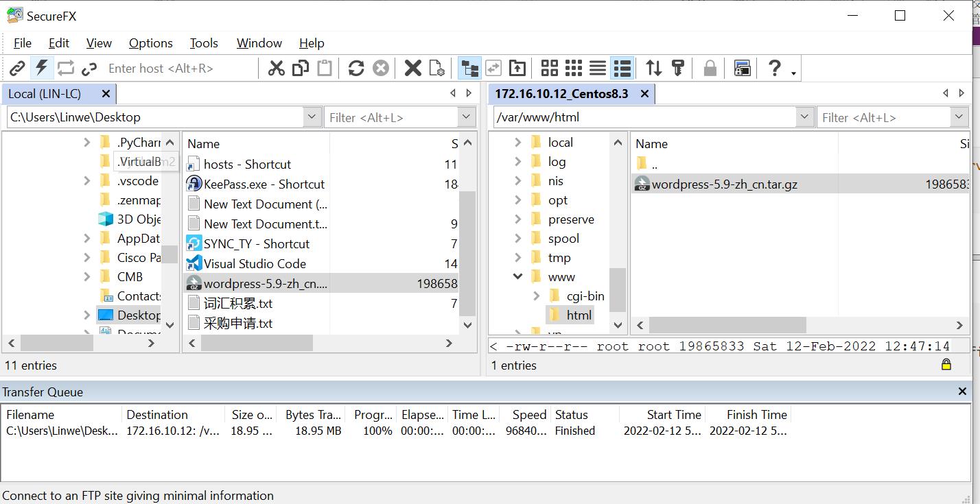Collapse the www folder in remote tree
980x504 pixels.
click(517, 276)
